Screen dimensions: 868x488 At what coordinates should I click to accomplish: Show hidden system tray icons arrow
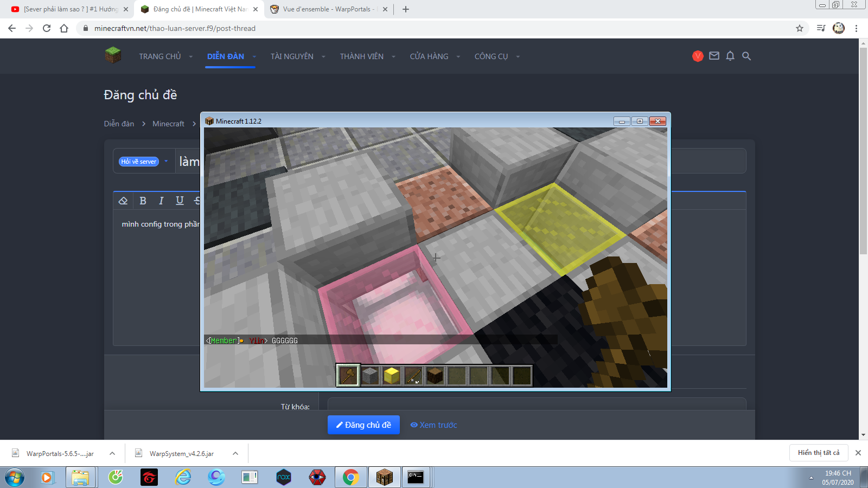[811, 478]
